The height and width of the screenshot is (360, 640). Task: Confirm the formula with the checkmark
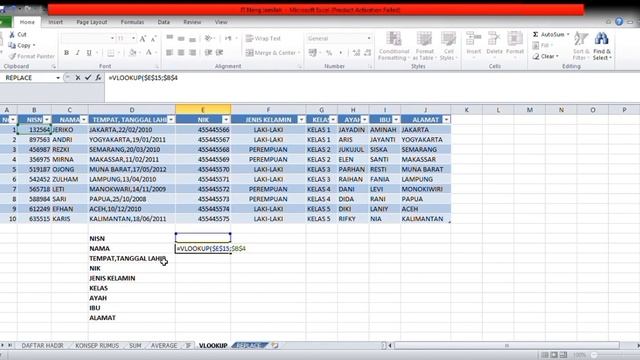coord(88,78)
